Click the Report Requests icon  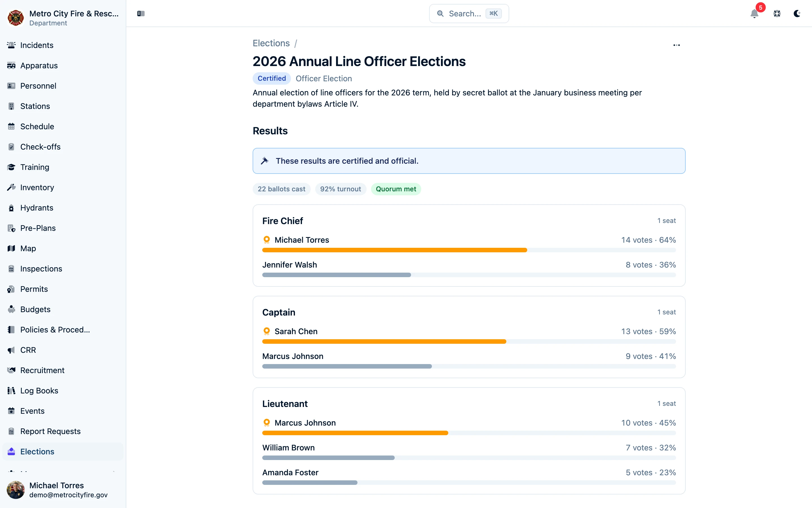[11, 432]
